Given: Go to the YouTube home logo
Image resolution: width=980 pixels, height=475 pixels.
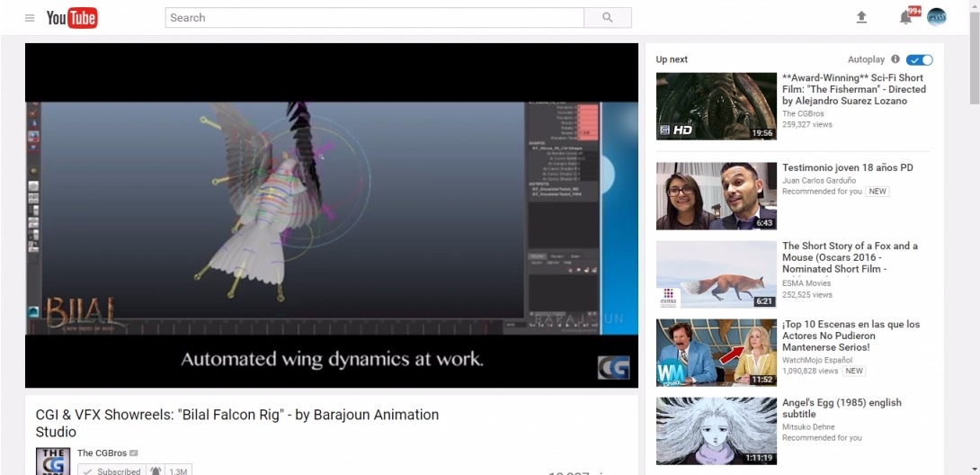Looking at the screenshot, I should (72, 17).
